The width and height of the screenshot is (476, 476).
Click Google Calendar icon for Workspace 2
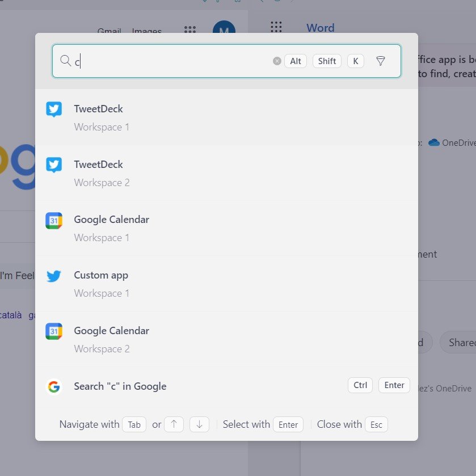tap(54, 331)
